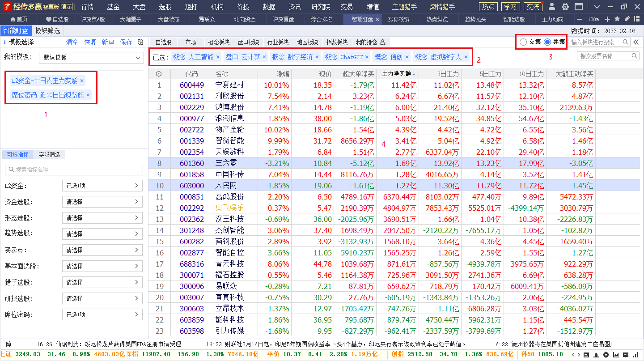
Task: Click the copy template icon next to 保存
Action: click(140, 42)
